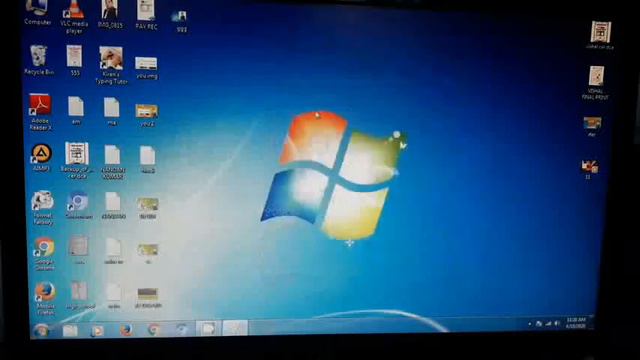
Task: Select the Backup_of .cdr file icon
Action: pos(77,160)
